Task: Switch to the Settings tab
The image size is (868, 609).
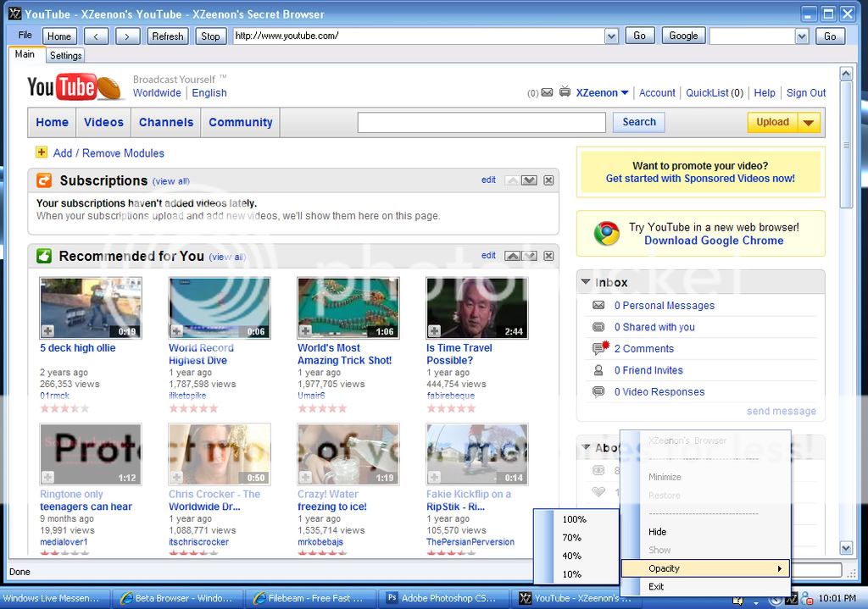Action: point(65,56)
